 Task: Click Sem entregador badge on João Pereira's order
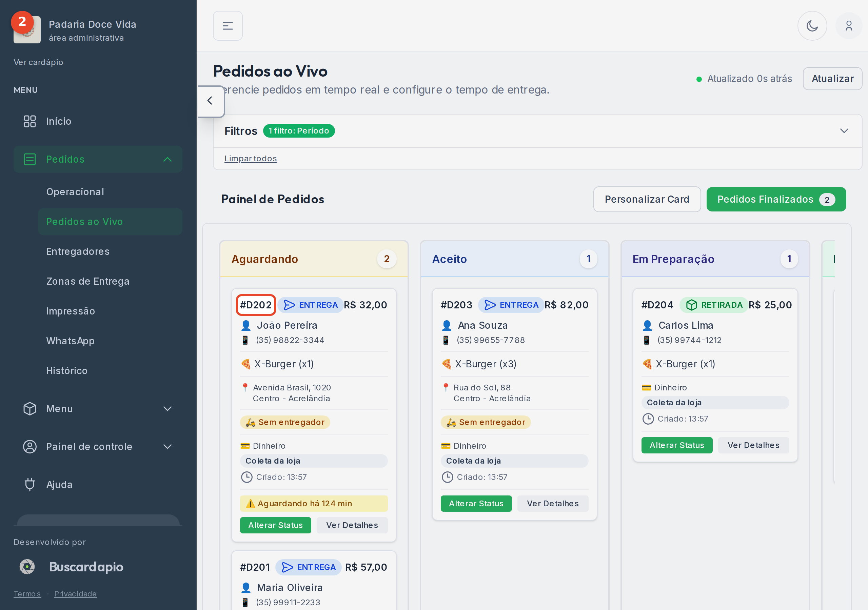[x=285, y=422]
